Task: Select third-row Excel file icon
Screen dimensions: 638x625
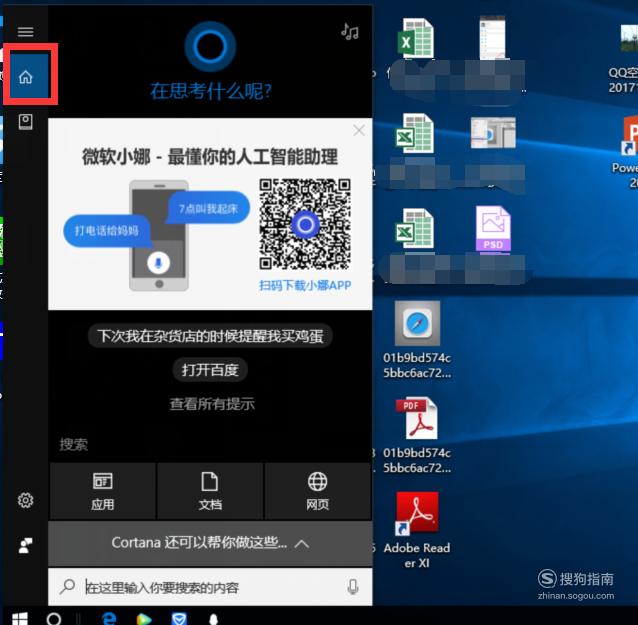Action: coord(415,229)
